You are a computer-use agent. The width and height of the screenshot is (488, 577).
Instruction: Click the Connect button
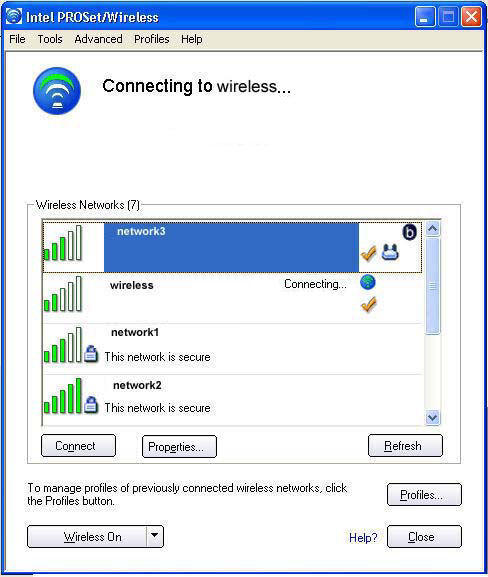(x=78, y=446)
